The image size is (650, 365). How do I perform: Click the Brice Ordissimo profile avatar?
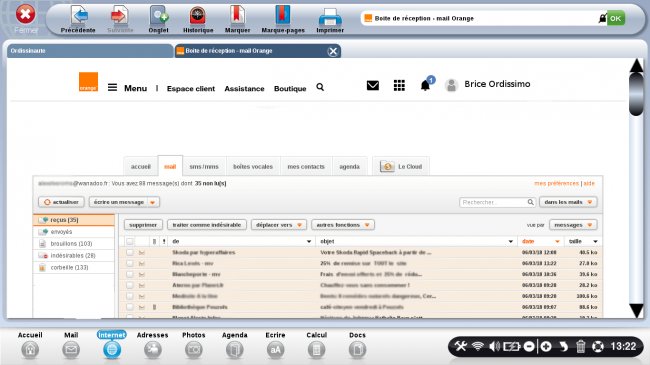click(451, 85)
